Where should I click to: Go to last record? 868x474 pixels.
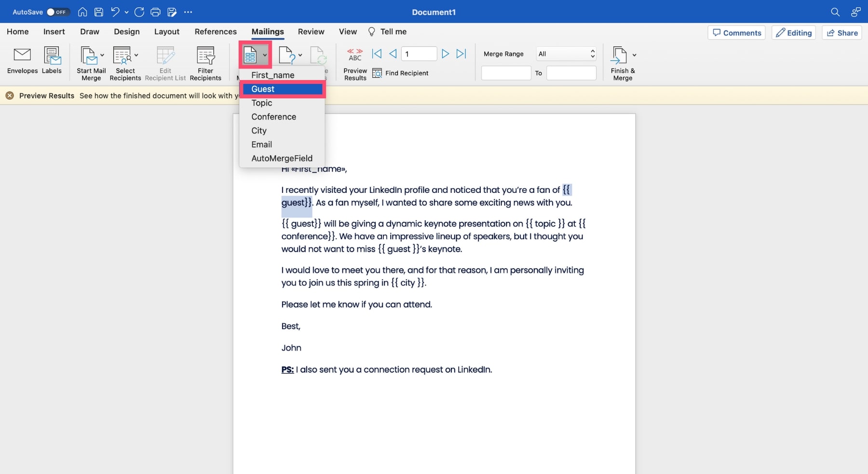click(x=461, y=54)
